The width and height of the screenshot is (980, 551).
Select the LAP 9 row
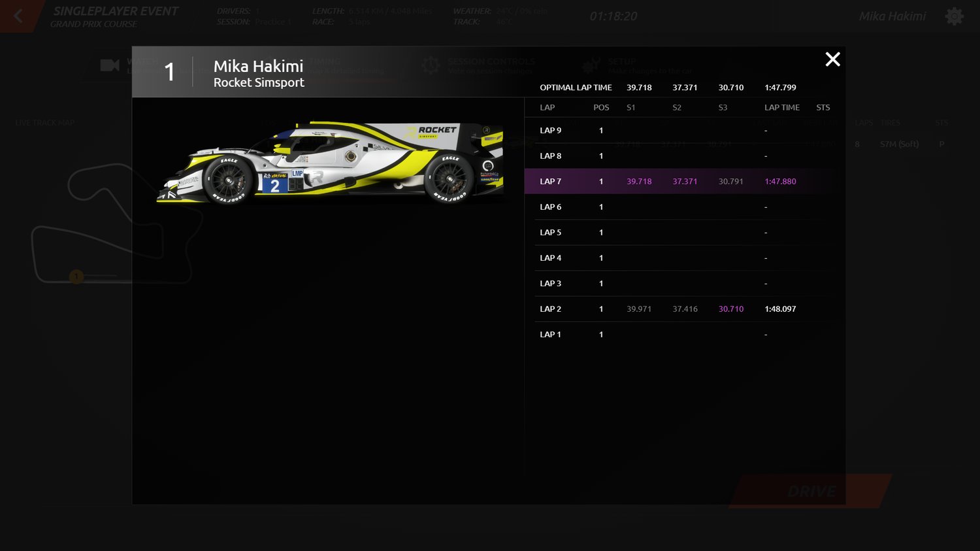(x=684, y=130)
